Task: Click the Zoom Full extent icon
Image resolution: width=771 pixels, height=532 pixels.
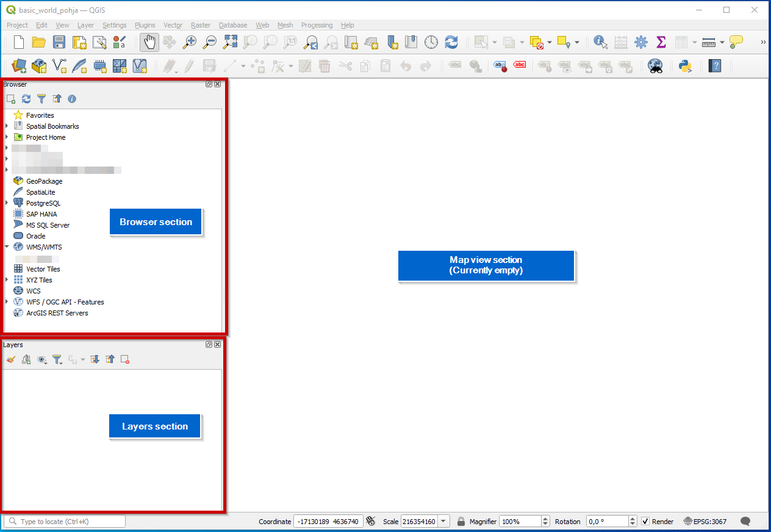Action: (x=230, y=42)
